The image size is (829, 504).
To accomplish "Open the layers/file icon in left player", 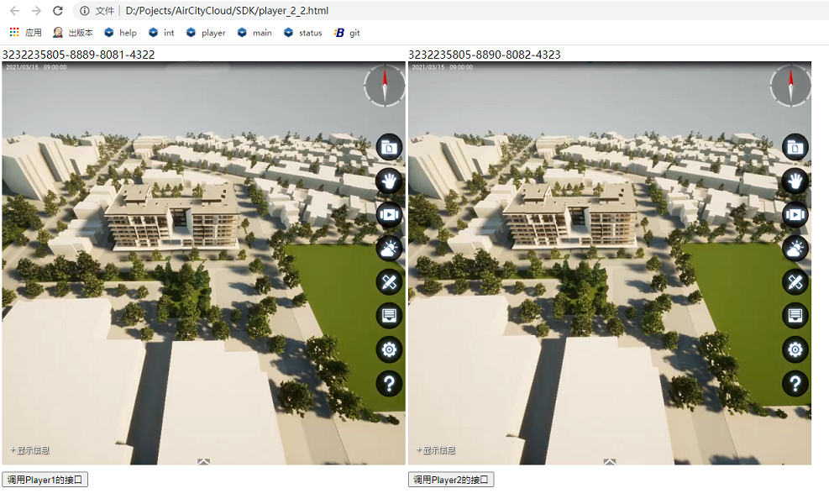I will (389, 148).
